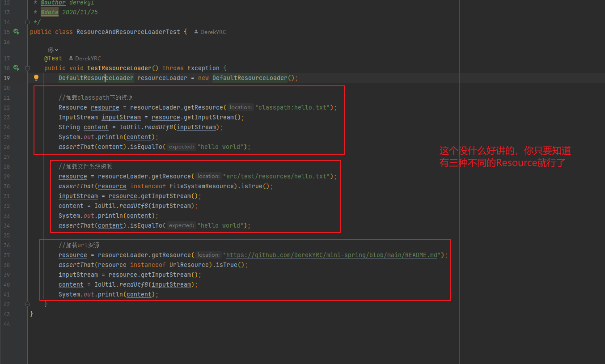
Task: Click the resourceLoader variable declared on line 19
Action: click(x=162, y=78)
